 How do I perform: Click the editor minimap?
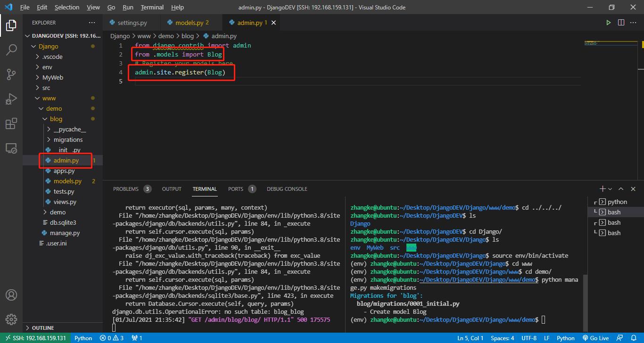610,43
